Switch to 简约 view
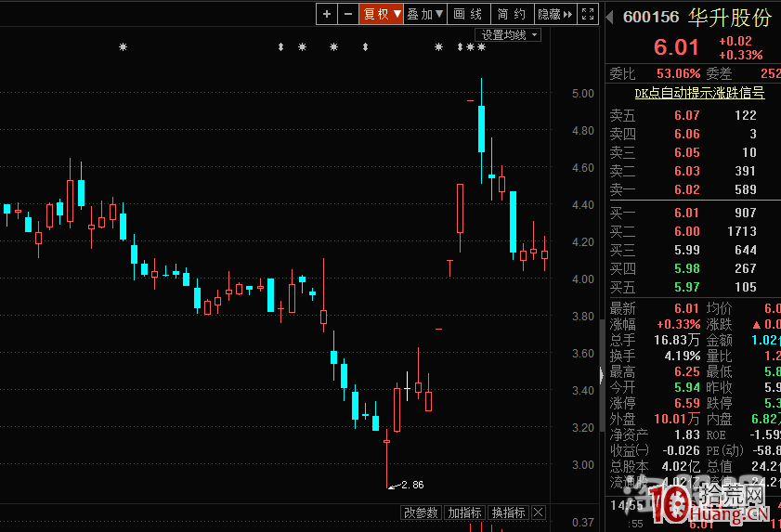Screen dimensions: 781x532 (512, 14)
